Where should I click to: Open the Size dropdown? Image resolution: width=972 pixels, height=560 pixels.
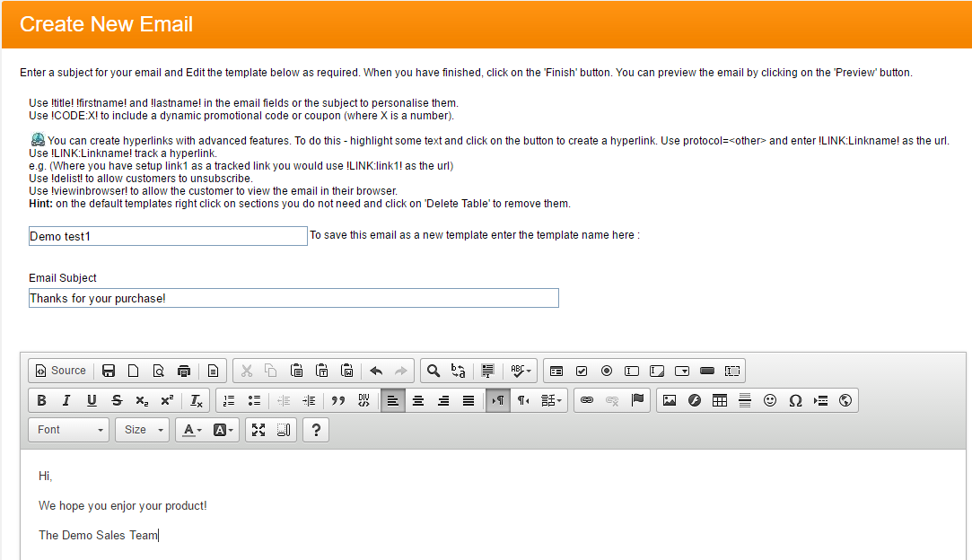point(142,430)
